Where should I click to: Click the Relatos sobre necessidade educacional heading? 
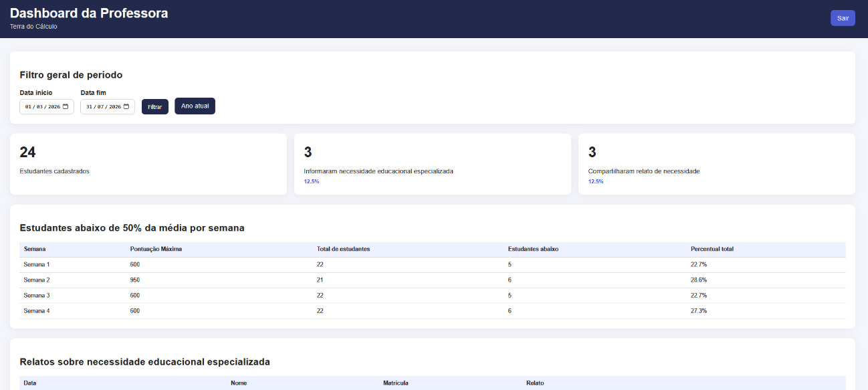[145, 362]
